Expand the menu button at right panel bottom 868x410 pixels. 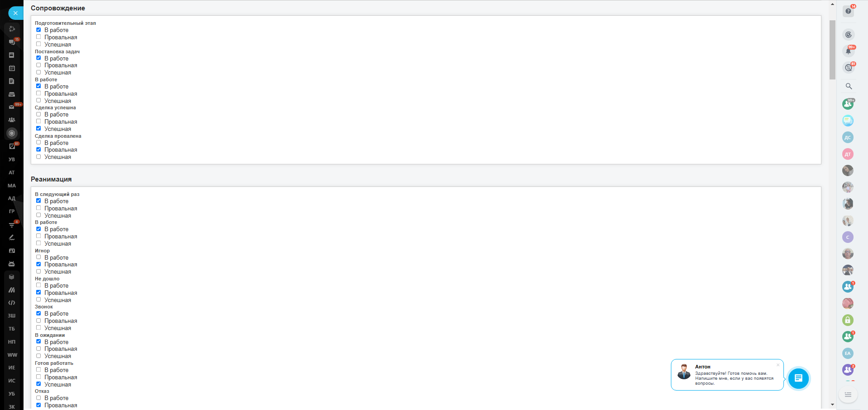tap(848, 395)
